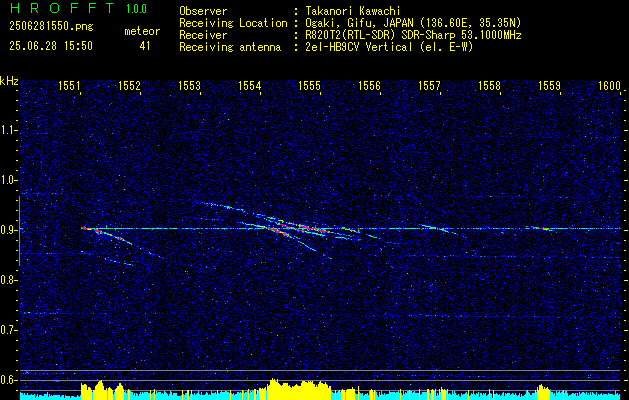Click the 1.0 kHz frequency label

8,180
